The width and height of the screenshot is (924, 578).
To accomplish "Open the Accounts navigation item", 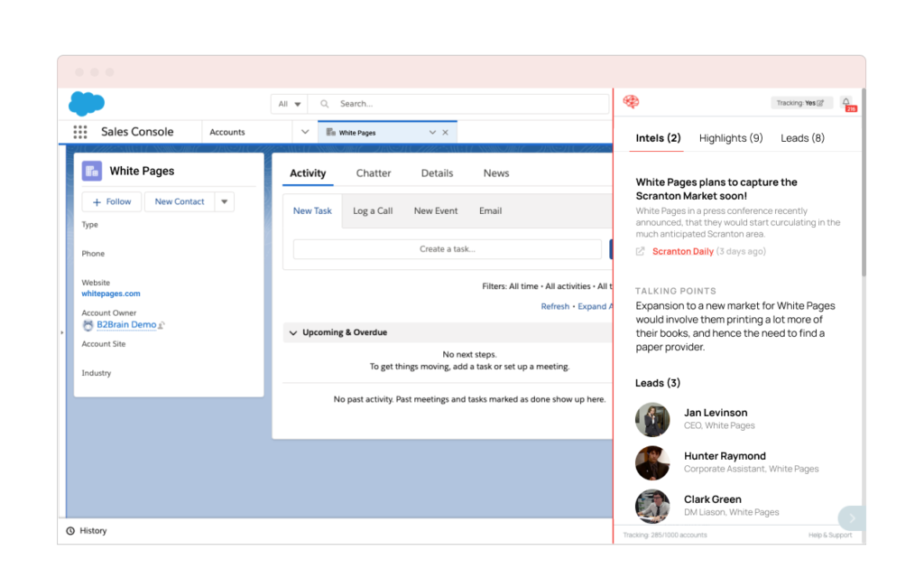I will click(227, 132).
